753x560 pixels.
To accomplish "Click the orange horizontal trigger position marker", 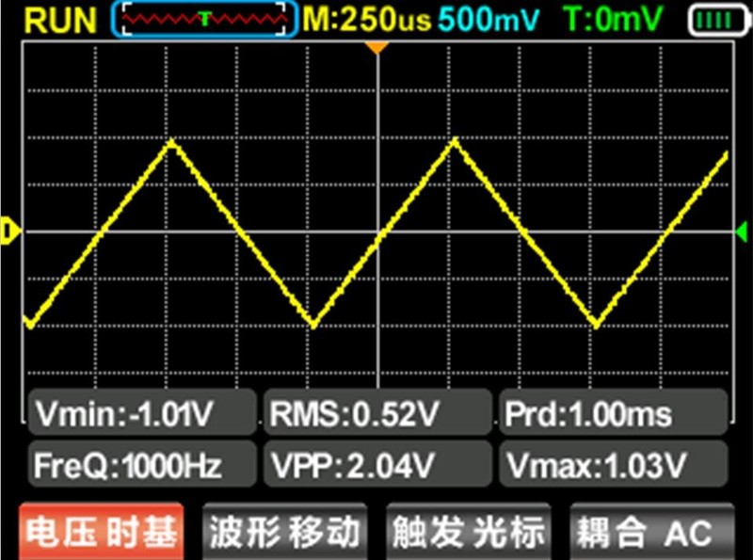I will (376, 46).
